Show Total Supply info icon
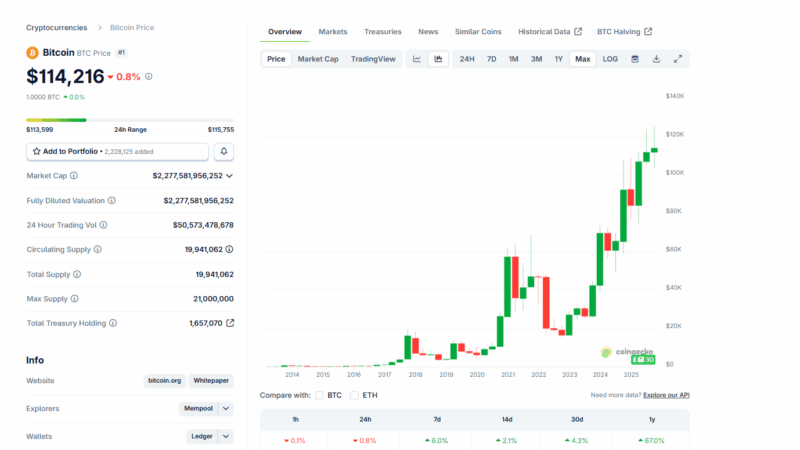Screen dimensions: 800x450 [77, 274]
